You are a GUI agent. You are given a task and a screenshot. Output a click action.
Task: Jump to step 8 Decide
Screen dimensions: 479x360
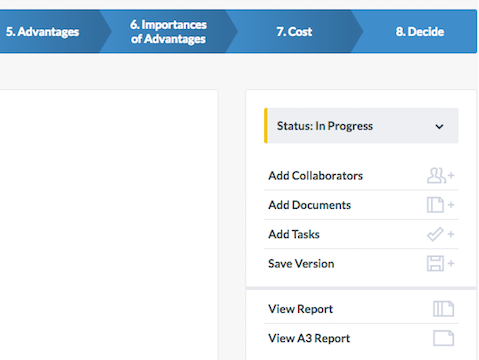[420, 32]
